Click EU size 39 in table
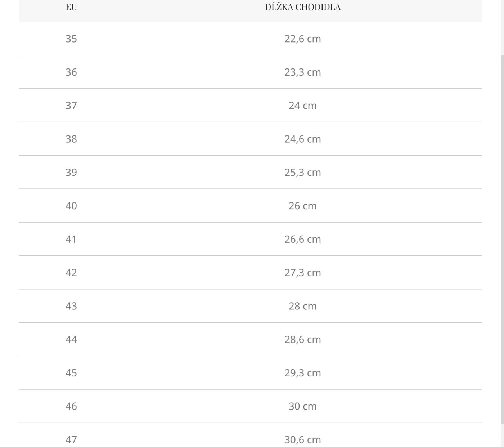This screenshot has height=447, width=504. [71, 172]
